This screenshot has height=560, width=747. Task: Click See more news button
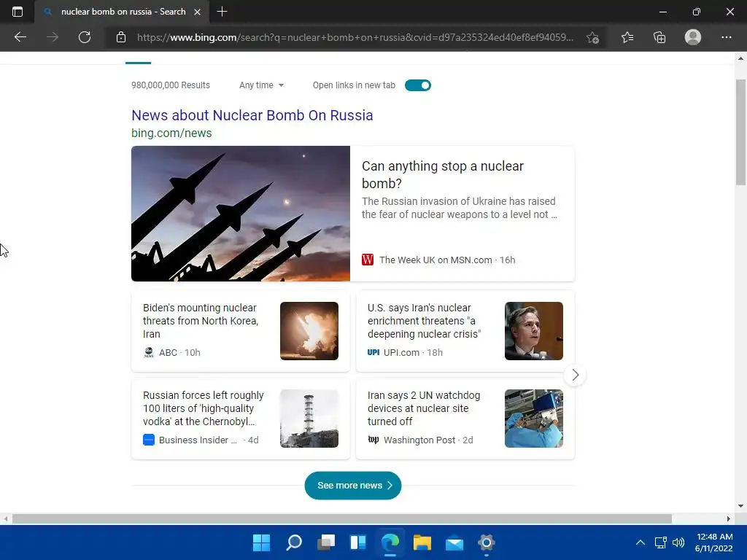353,485
